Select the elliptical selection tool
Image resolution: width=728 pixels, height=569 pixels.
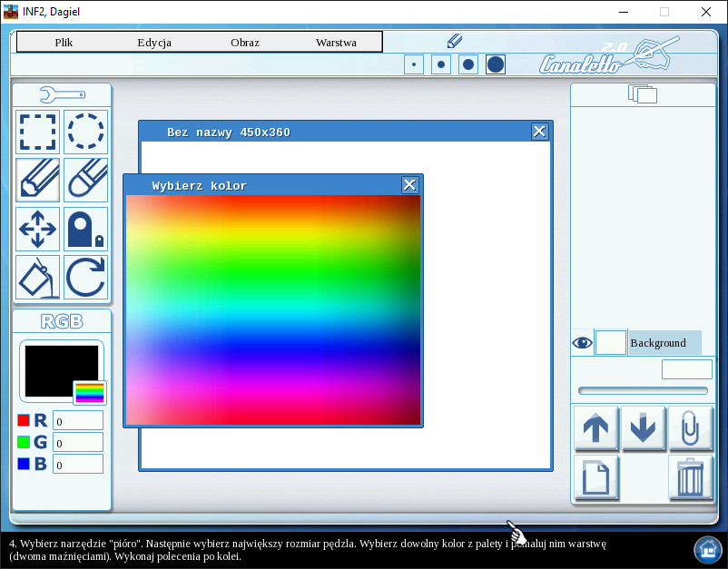pyautogui.click(x=86, y=132)
